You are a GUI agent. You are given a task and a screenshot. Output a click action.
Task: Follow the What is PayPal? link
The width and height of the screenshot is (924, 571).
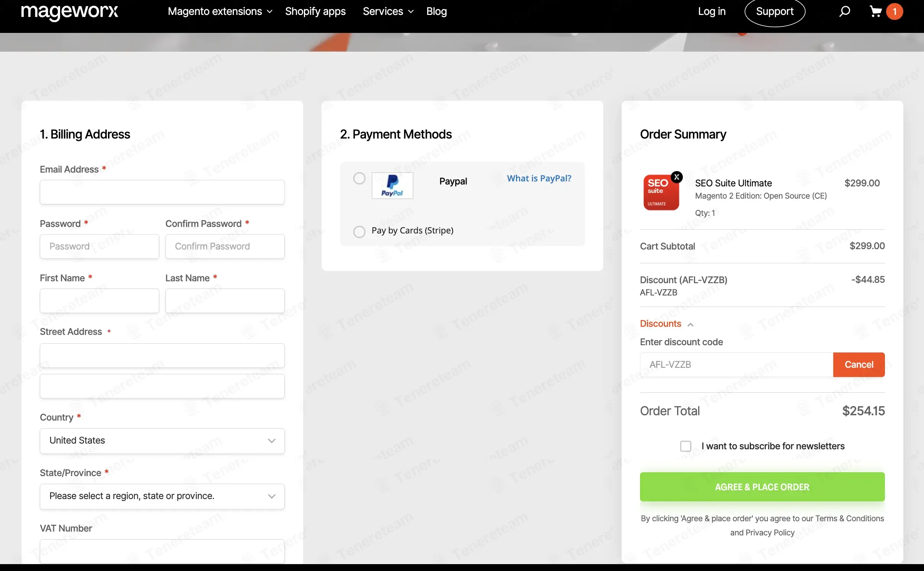[539, 178]
